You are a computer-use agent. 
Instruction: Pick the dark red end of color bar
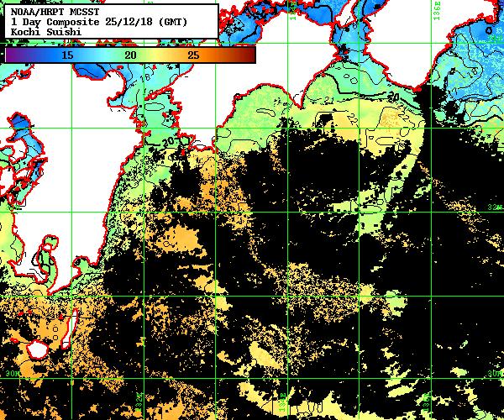click(x=249, y=55)
